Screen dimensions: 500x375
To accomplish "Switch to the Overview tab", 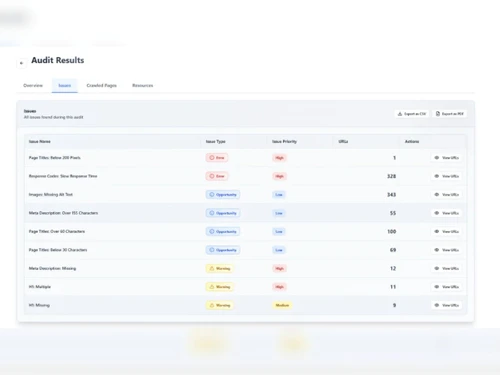I will [x=33, y=86].
